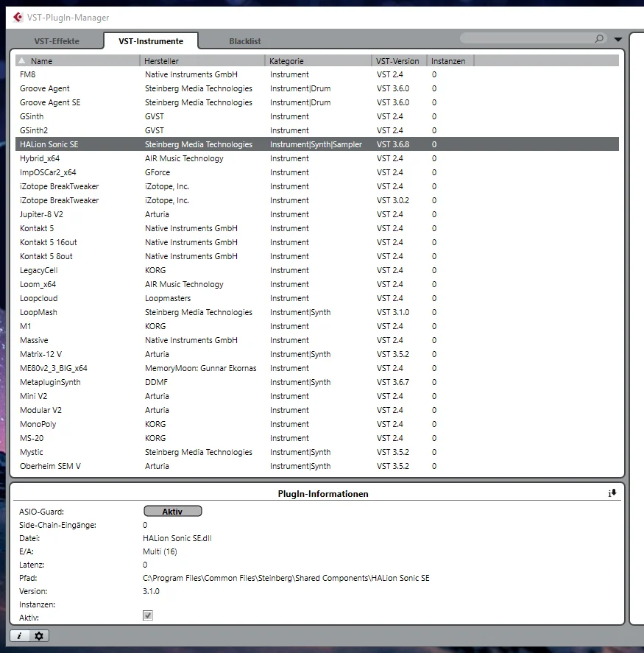Select the LoopMash plugin row
Image resolution: width=644 pixels, height=653 pixels.
pos(317,312)
